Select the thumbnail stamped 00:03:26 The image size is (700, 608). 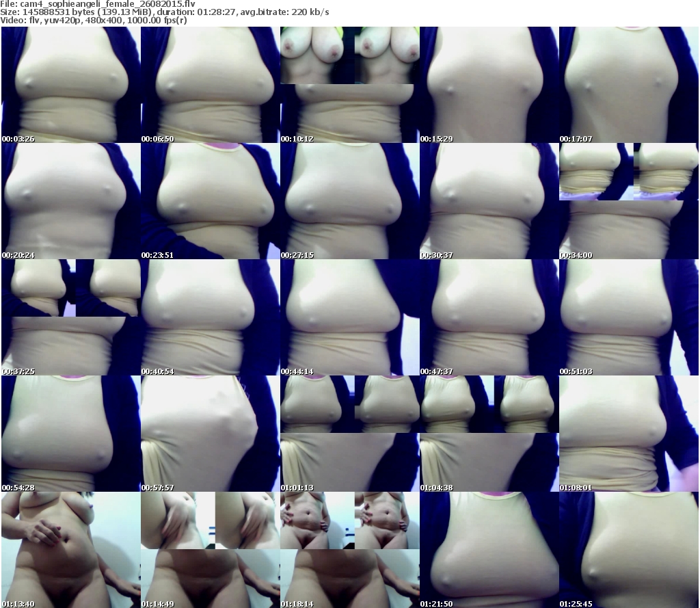coord(71,85)
